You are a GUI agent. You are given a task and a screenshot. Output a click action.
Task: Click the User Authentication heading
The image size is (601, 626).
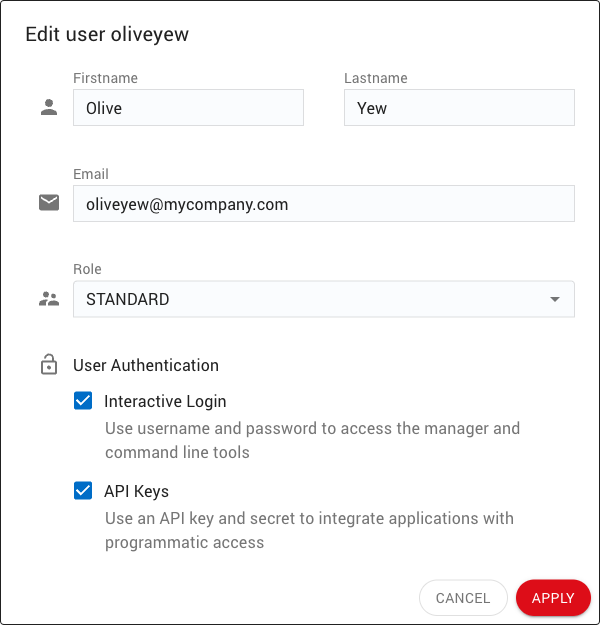pyautogui.click(x=146, y=365)
